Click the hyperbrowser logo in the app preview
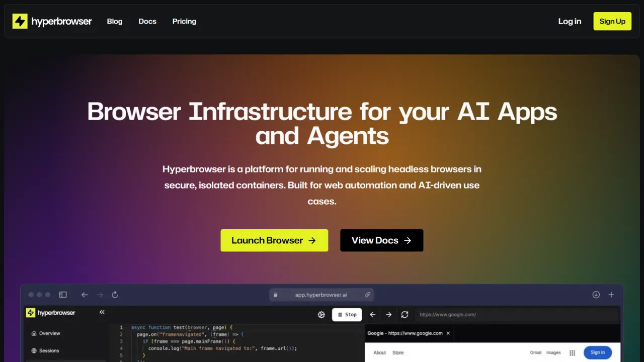The width and height of the screenshot is (644, 362). 50,313
